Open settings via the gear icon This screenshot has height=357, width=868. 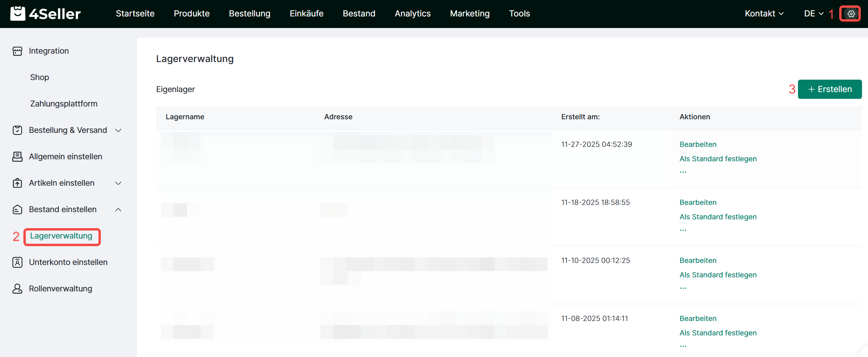[851, 14]
